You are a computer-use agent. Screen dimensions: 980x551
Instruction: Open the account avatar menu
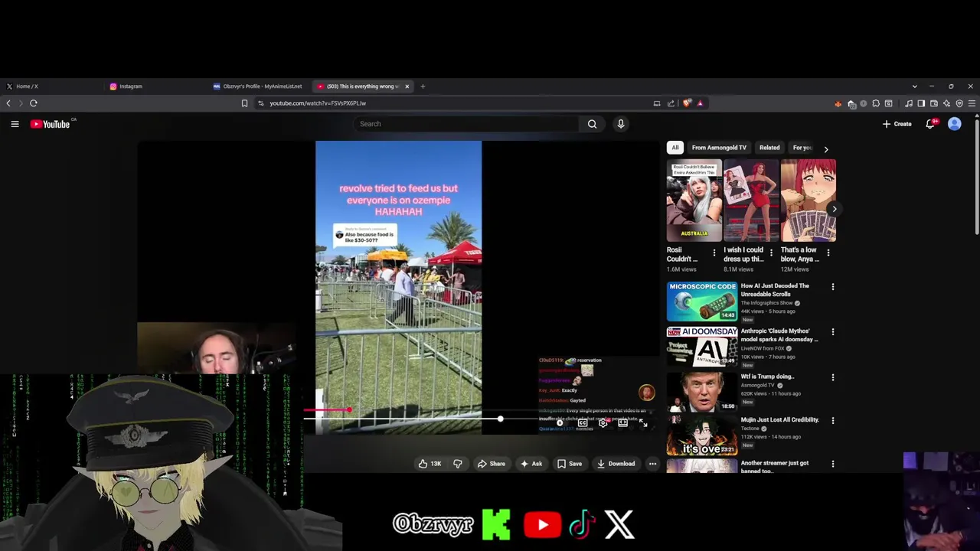[955, 124]
